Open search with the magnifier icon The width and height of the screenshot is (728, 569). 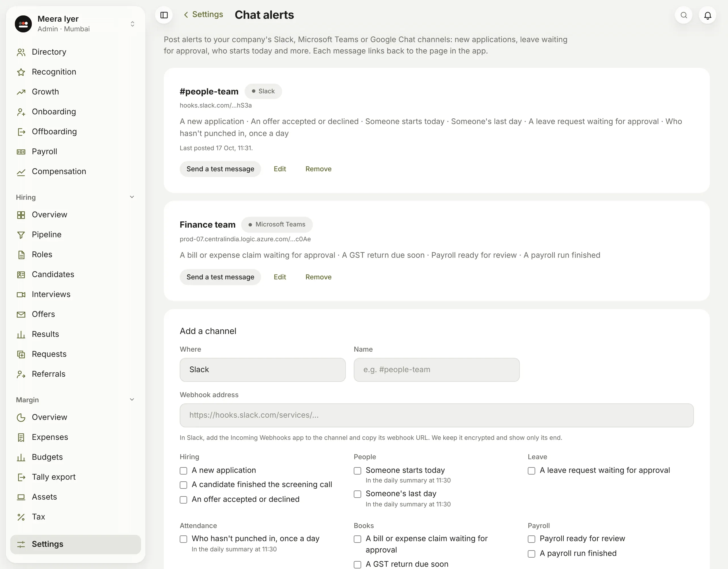pyautogui.click(x=684, y=15)
